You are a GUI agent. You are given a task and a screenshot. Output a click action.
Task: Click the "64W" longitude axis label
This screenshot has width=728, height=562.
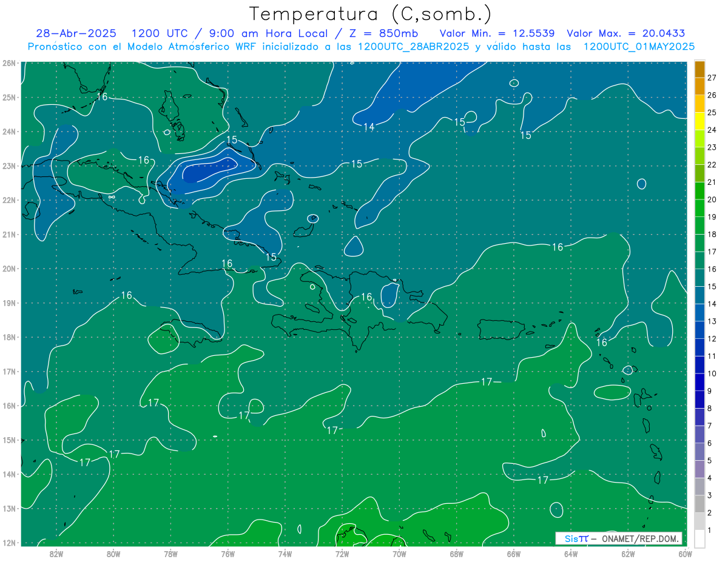(571, 553)
